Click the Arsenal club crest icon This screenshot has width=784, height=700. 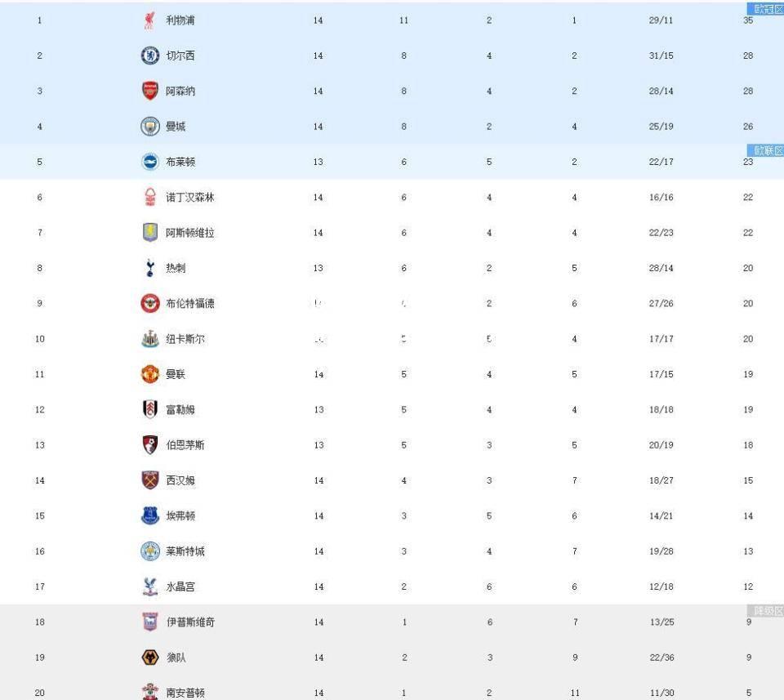pyautogui.click(x=150, y=91)
